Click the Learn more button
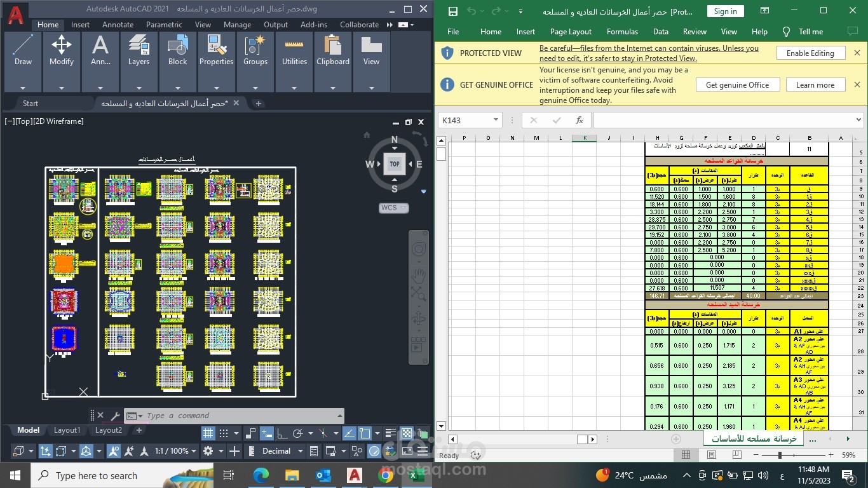 [x=815, y=85]
